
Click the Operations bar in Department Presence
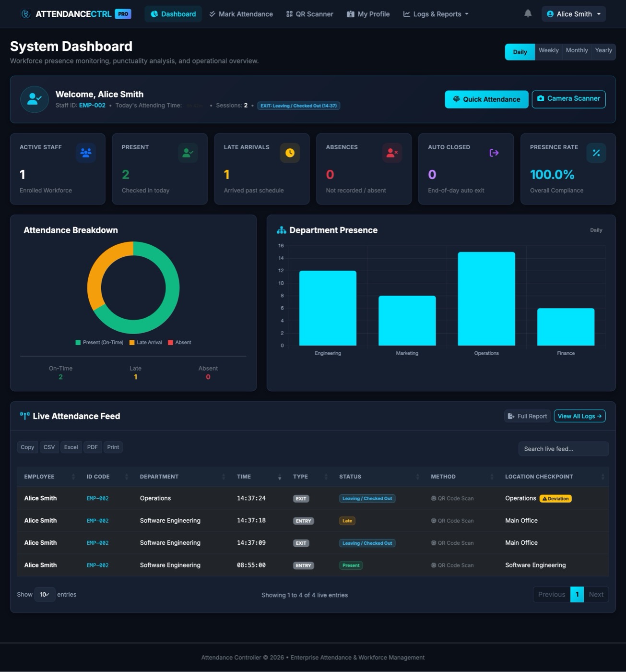click(486, 299)
